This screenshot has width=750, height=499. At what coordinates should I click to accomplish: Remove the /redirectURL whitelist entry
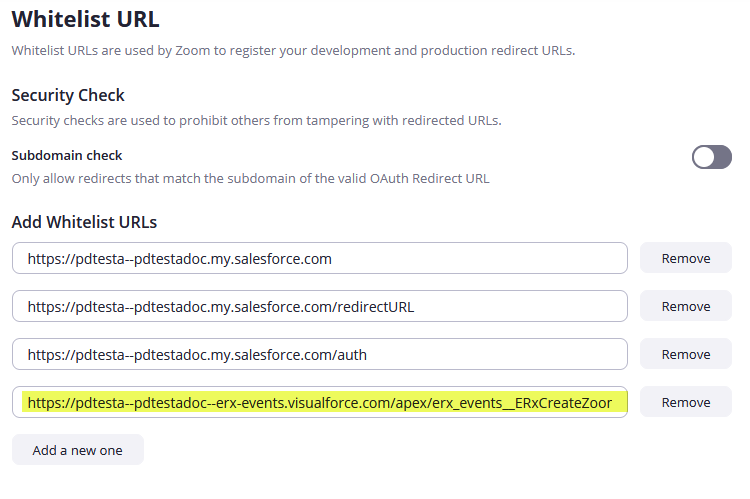[x=685, y=306]
